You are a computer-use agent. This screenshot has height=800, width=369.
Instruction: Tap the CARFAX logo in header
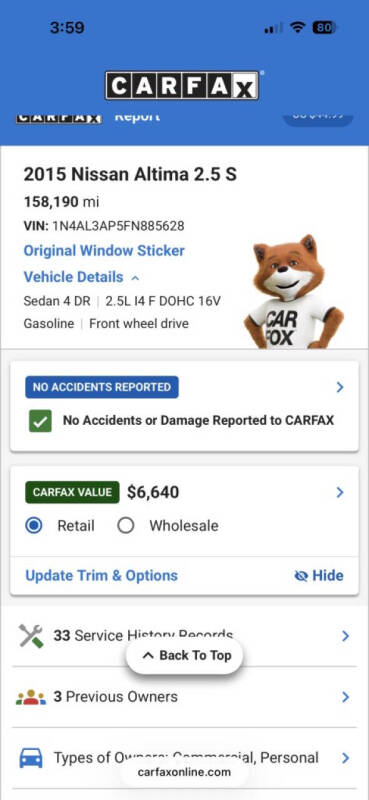point(182,85)
